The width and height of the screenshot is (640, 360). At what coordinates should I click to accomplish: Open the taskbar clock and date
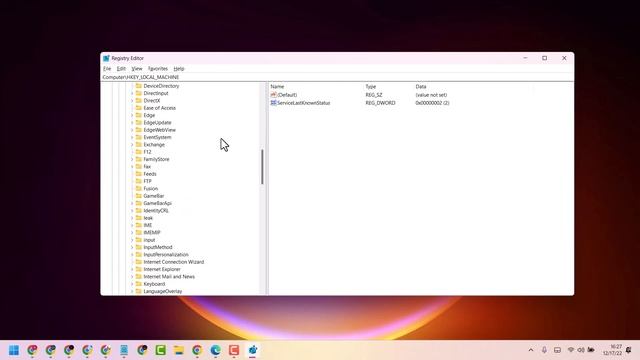click(612, 350)
